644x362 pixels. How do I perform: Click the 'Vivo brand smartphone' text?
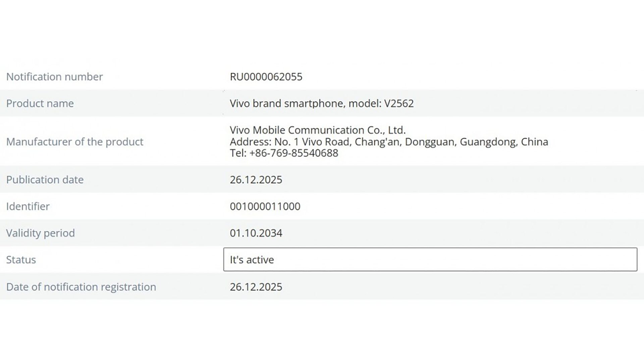287,103
